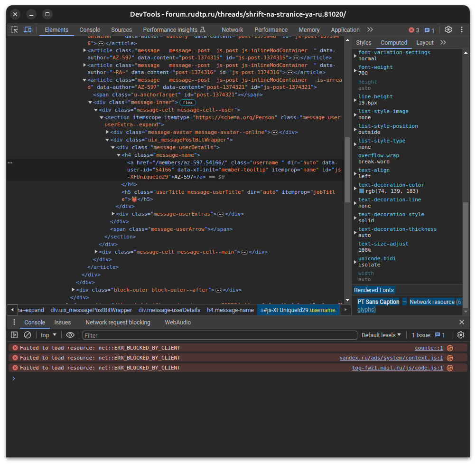
Task: Select h4.message-name in breadcrumbs
Action: pyautogui.click(x=230, y=310)
